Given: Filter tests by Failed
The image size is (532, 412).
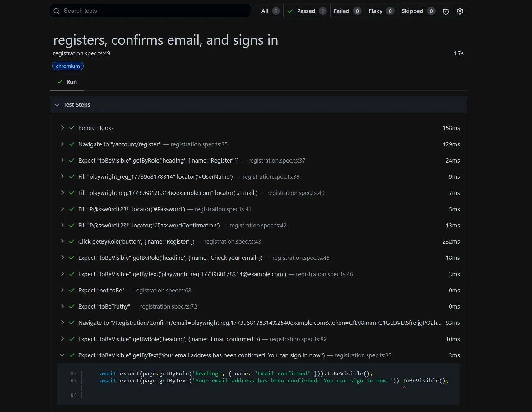Looking at the screenshot, I should click(347, 11).
